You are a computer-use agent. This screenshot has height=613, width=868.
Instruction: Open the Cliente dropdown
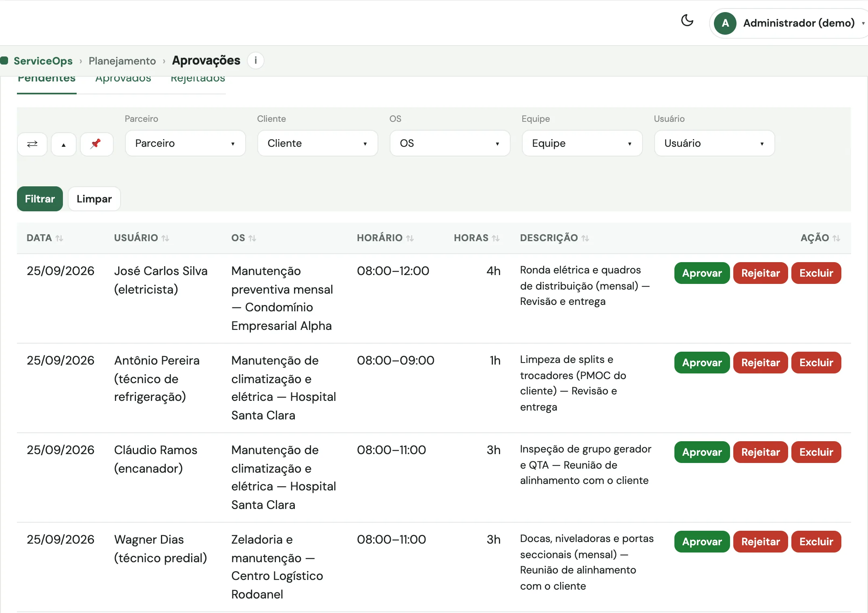click(317, 143)
